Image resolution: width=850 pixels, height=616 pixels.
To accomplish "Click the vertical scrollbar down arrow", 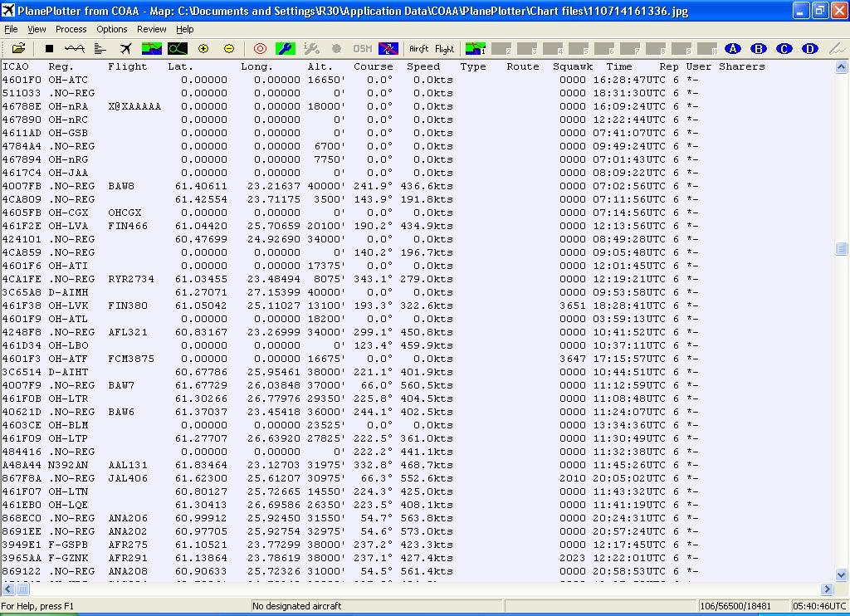I will pos(841,574).
